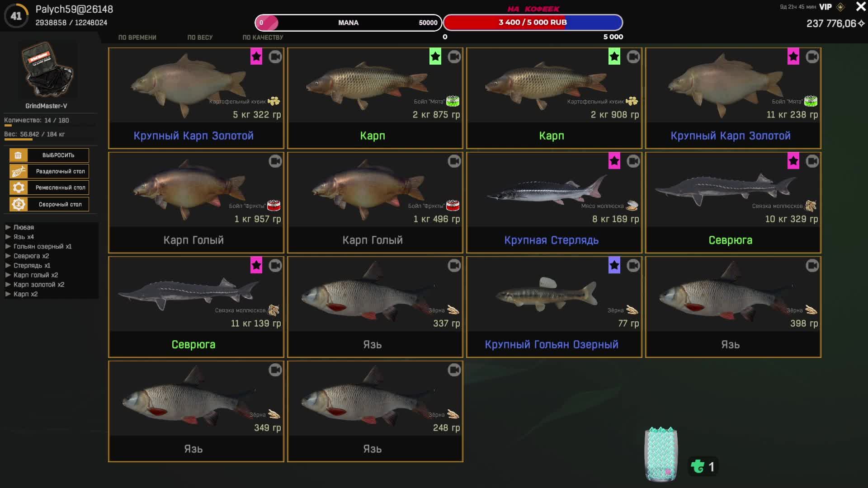This screenshot has height=488, width=868.
Task: Click the GrindMaster-V keepnet image
Action: tap(47, 70)
